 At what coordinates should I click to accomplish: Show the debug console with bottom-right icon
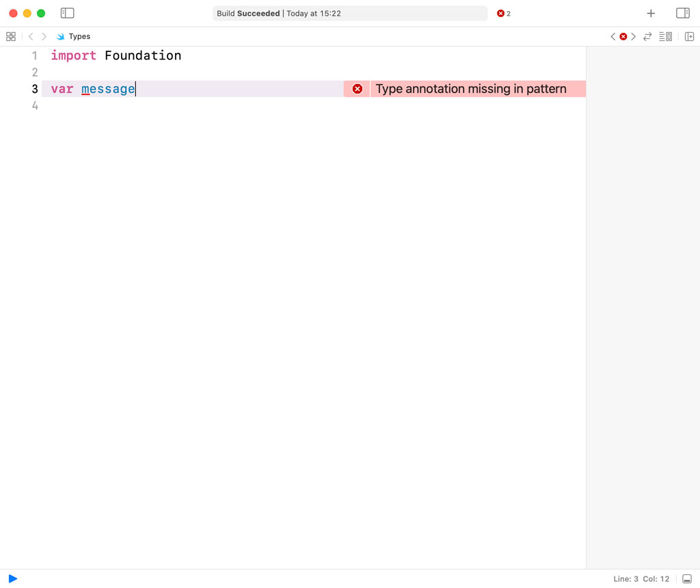688,578
